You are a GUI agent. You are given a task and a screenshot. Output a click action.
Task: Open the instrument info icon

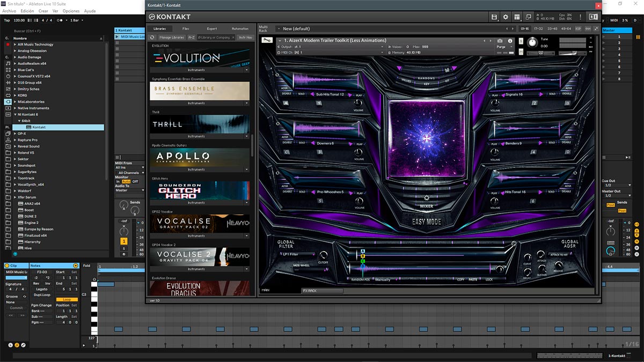pos(510,41)
